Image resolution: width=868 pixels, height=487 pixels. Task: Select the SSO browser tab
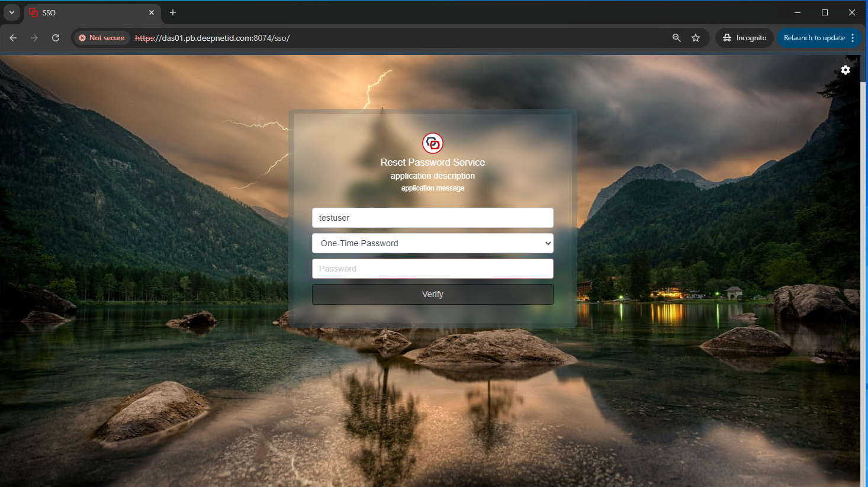92,12
